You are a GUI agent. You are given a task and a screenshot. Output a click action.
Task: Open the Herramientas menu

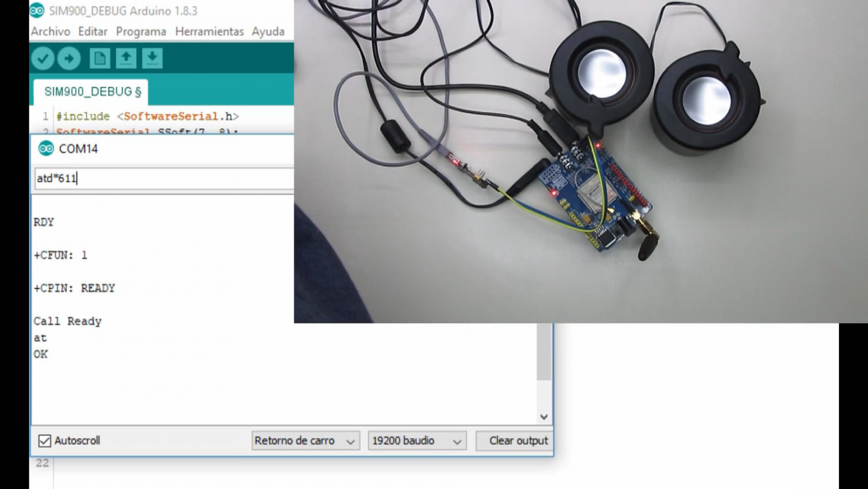point(209,32)
